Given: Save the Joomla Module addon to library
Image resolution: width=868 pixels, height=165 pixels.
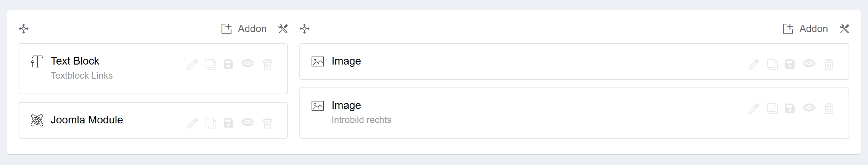Looking at the screenshot, I should 228,123.
